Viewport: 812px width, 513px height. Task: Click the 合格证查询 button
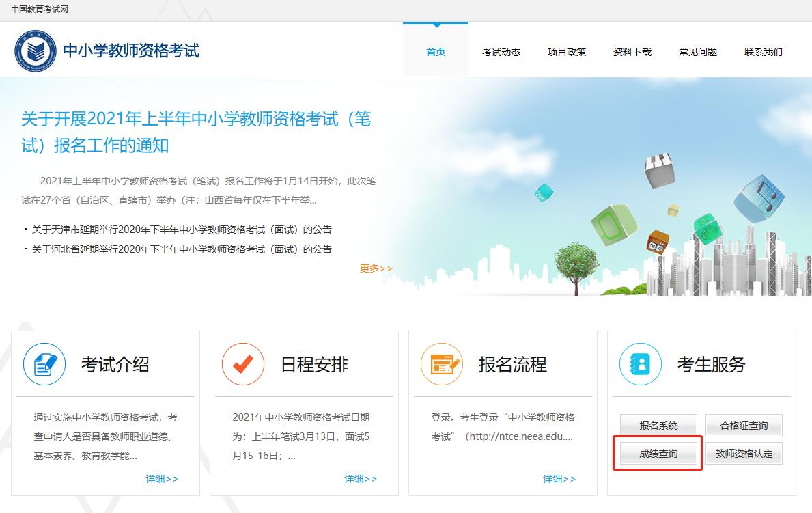coord(744,426)
